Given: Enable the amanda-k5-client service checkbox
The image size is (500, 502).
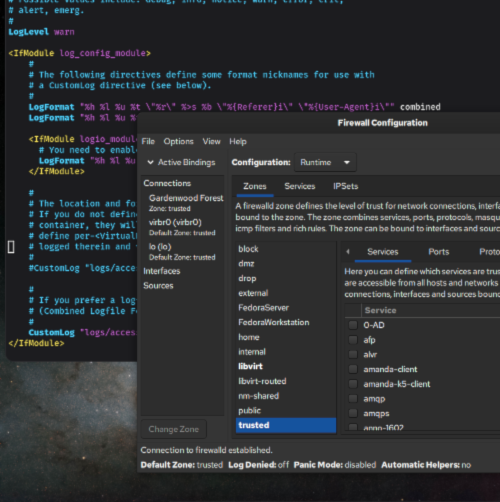Looking at the screenshot, I should (x=353, y=384).
